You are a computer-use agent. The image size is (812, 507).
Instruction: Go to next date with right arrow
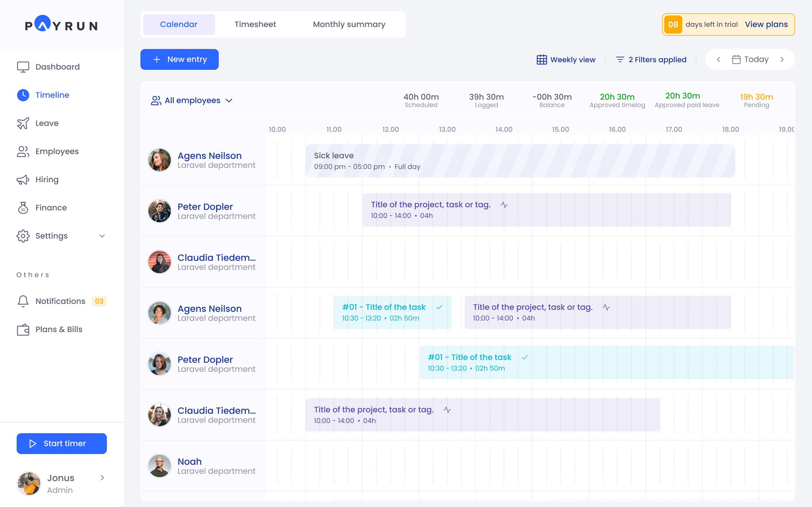point(782,59)
